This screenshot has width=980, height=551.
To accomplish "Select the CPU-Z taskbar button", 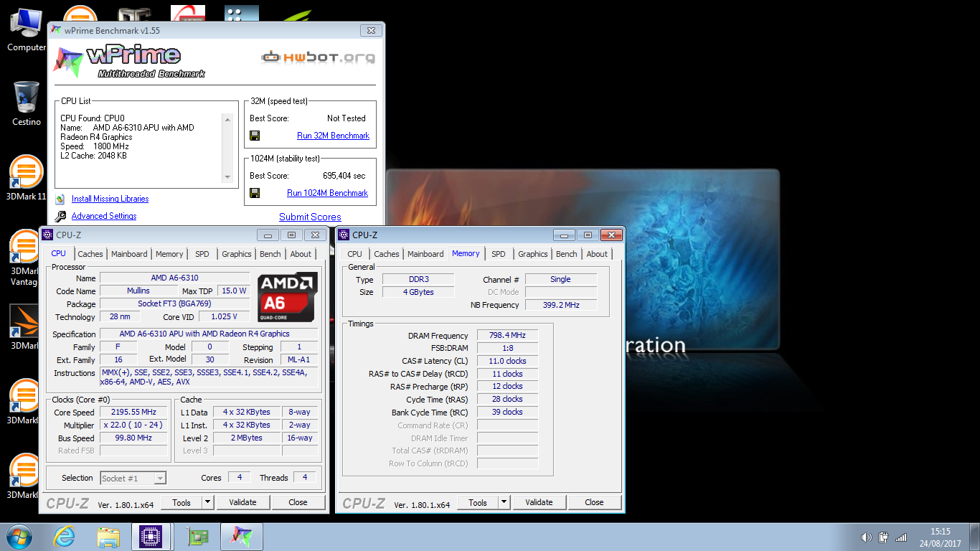I will [x=151, y=537].
